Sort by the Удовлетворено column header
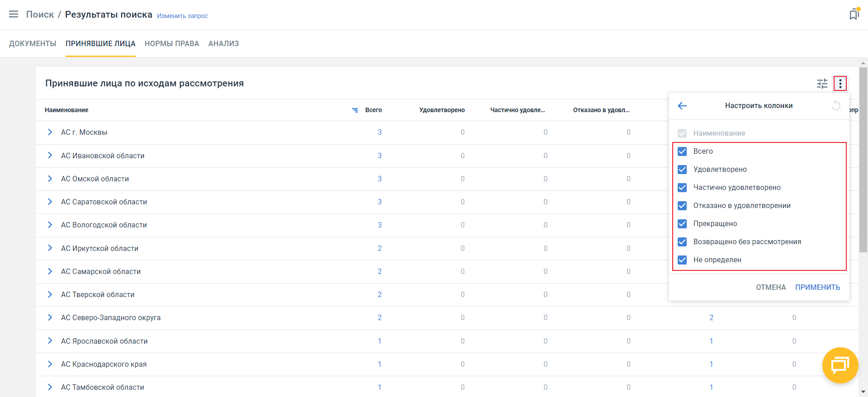 [442, 110]
